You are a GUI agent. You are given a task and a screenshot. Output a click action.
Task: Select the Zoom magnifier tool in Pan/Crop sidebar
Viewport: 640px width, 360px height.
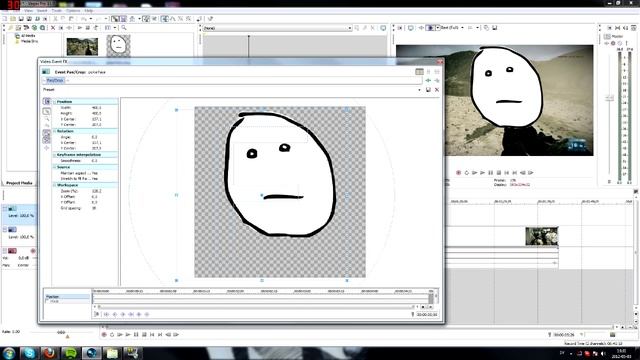pos(47,119)
